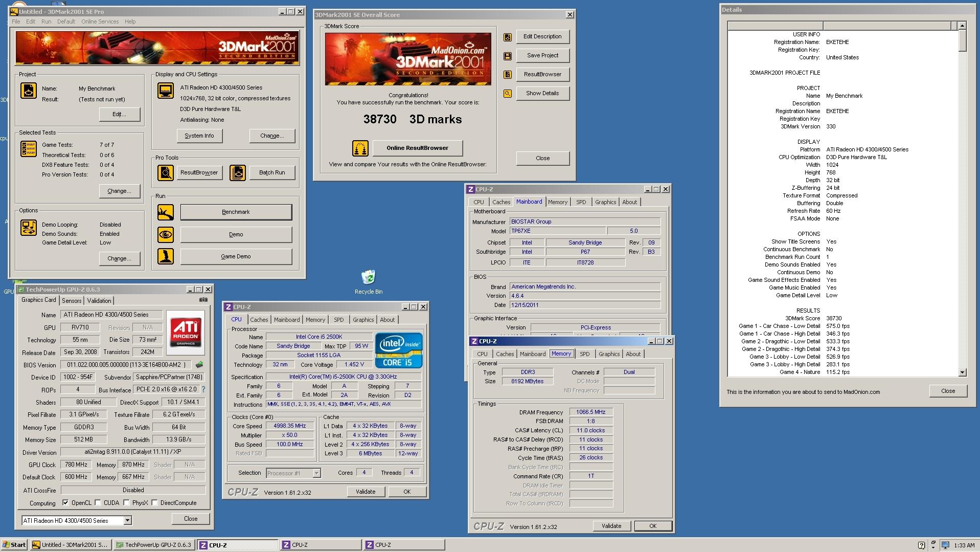This screenshot has height=552, width=980.
Task: Open the GPU selection dropdown in GPU-Z
Action: point(127,521)
